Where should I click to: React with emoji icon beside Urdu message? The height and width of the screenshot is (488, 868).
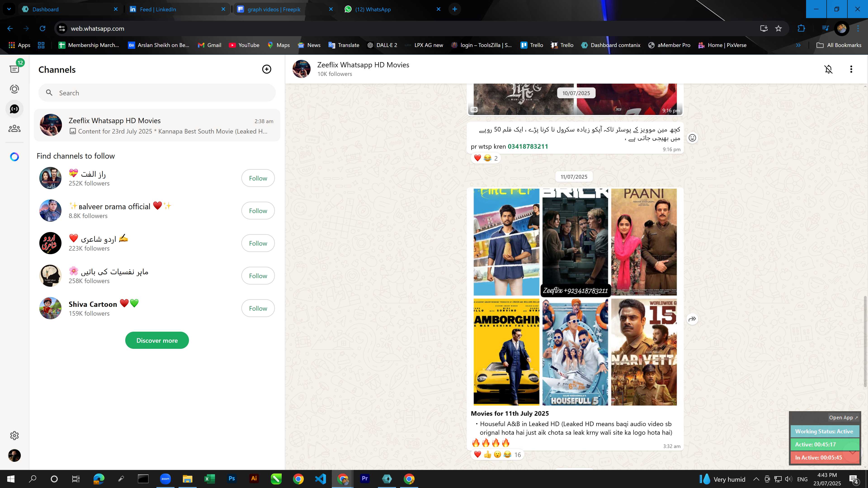pyautogui.click(x=692, y=138)
